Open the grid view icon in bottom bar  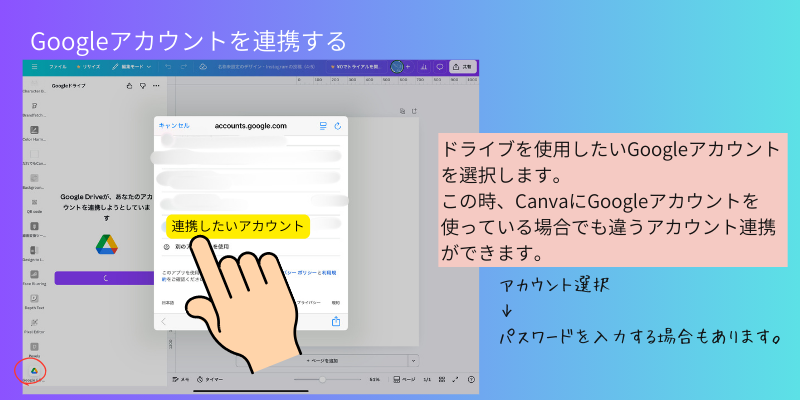click(x=442, y=379)
